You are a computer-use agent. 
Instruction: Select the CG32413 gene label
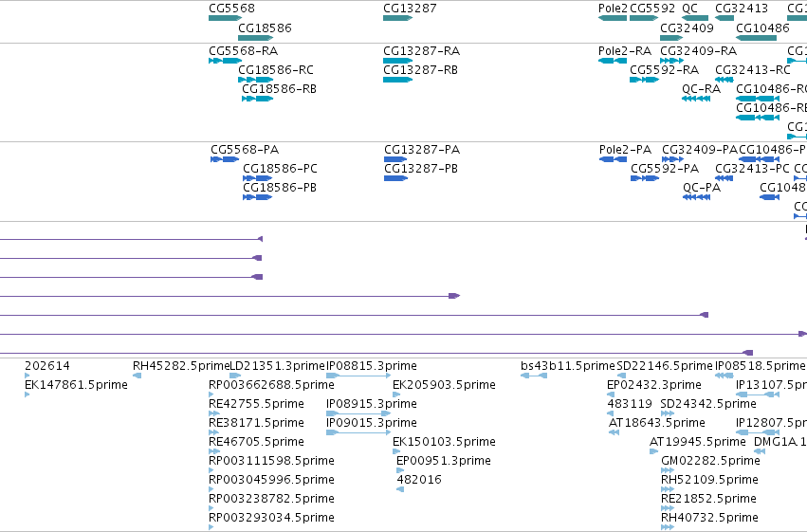(x=742, y=9)
